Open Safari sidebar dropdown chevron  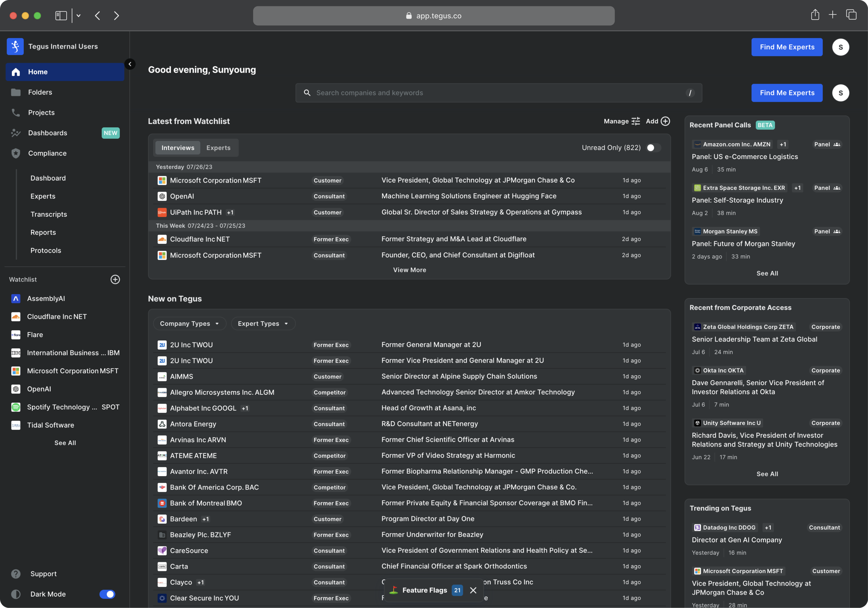click(x=79, y=16)
